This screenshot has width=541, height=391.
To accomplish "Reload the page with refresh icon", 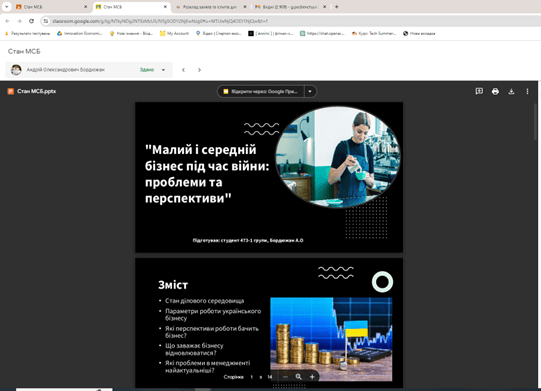I will click(x=31, y=21).
